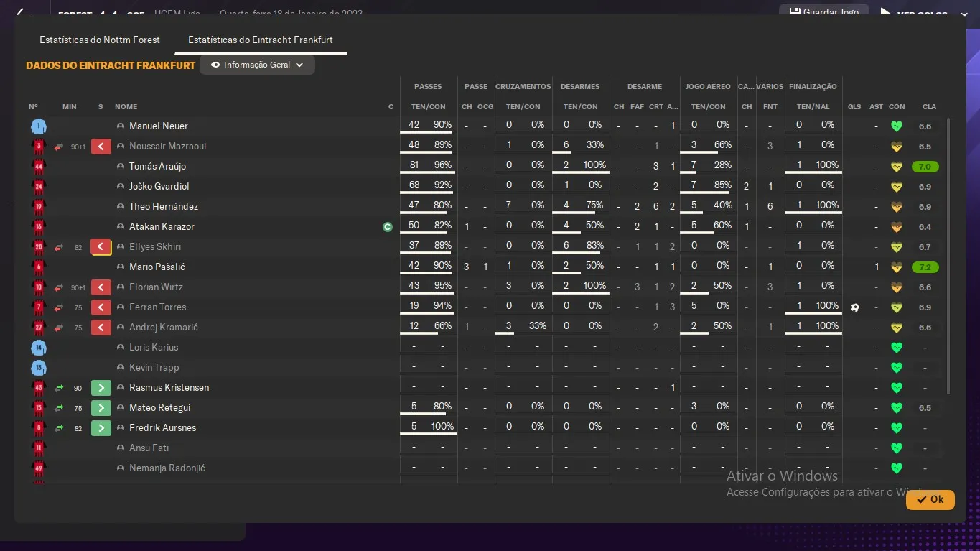This screenshot has width=980, height=551.
Task: Select Estatísticas do Eintracht Frankfurt tab
Action: (x=261, y=40)
